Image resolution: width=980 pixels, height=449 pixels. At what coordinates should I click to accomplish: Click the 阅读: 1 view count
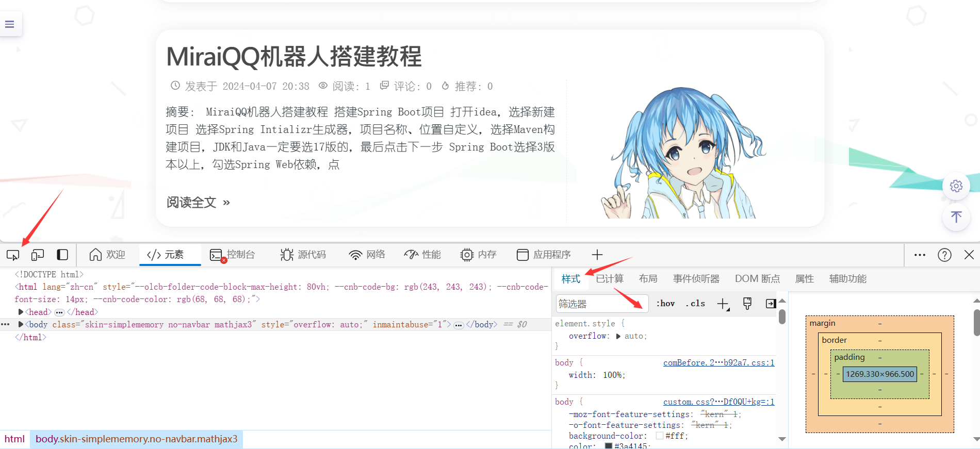345,86
